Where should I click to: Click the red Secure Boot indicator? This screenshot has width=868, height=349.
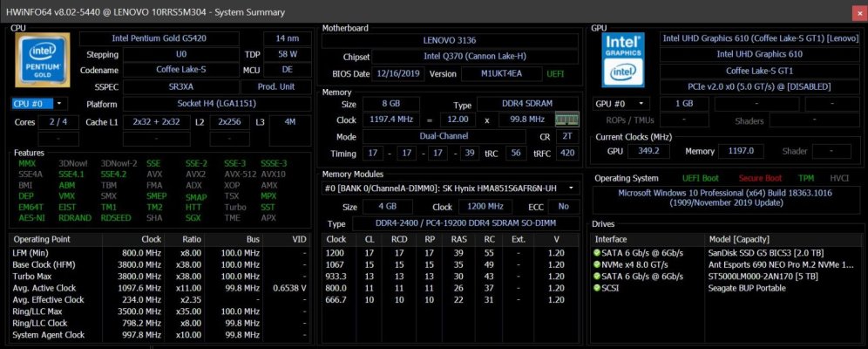(761, 178)
